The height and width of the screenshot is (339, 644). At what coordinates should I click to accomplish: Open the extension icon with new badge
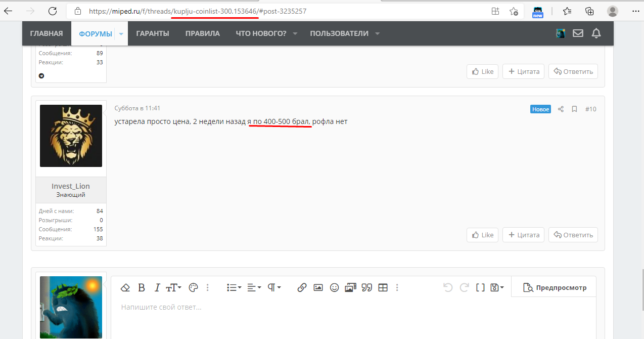[x=538, y=12]
